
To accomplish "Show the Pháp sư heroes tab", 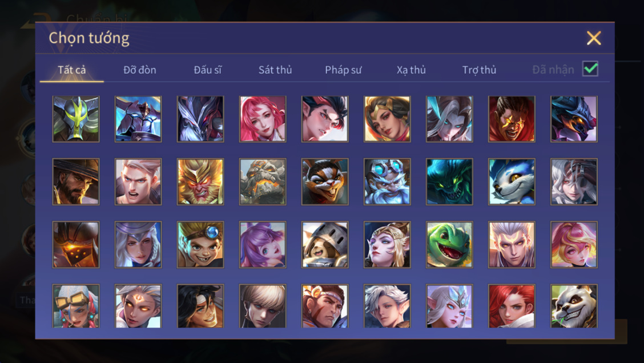I will coord(343,70).
